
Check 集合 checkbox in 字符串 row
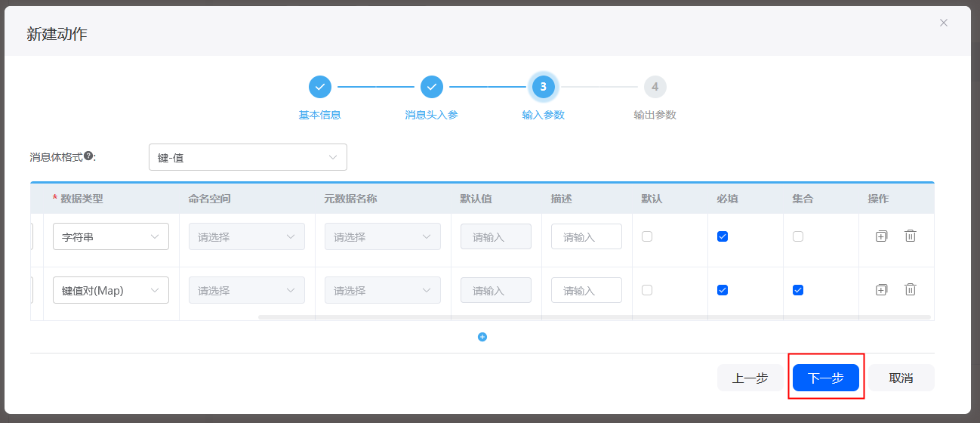pyautogui.click(x=798, y=236)
